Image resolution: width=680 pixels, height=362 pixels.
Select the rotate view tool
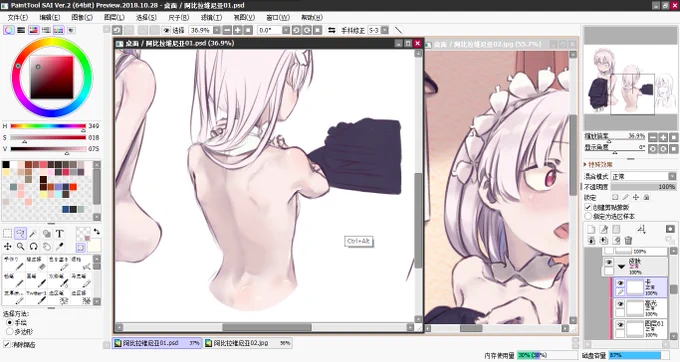pyautogui.click(x=33, y=247)
